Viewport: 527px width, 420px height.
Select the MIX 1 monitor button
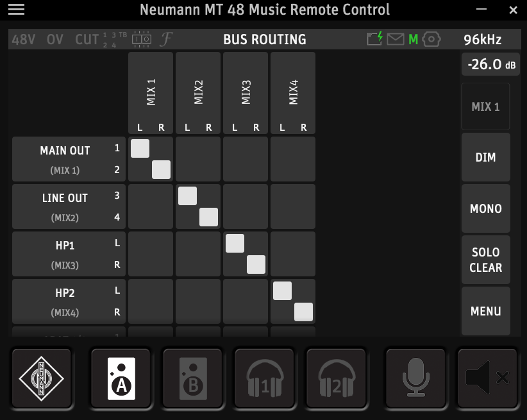point(486,106)
